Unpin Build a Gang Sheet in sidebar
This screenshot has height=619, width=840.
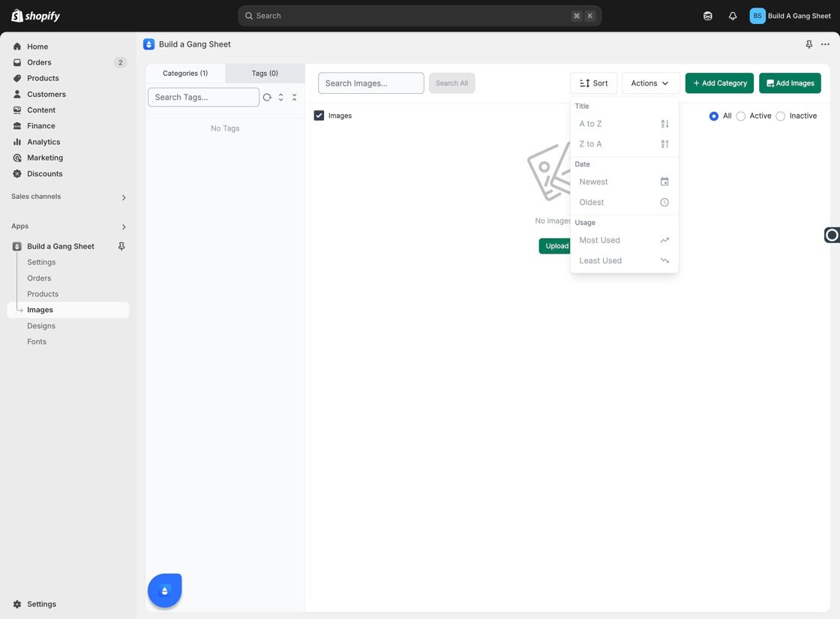(121, 247)
